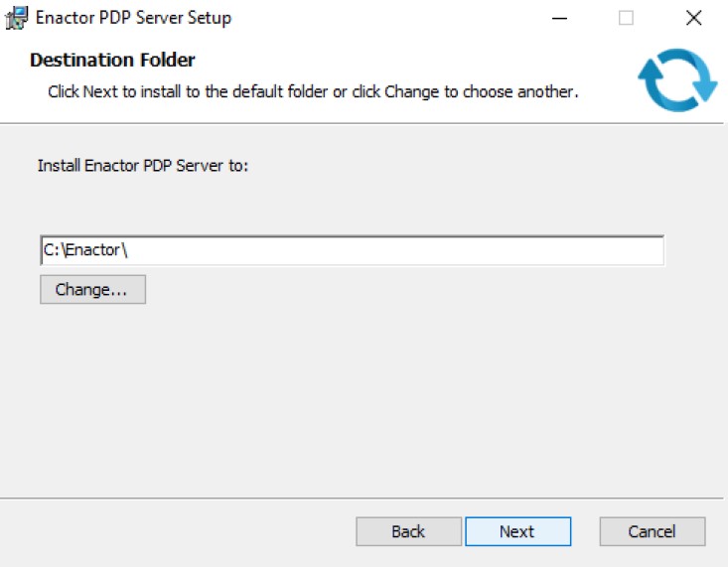Click the footer area left of Back
The width and height of the screenshot is (728, 567).
[179, 531]
